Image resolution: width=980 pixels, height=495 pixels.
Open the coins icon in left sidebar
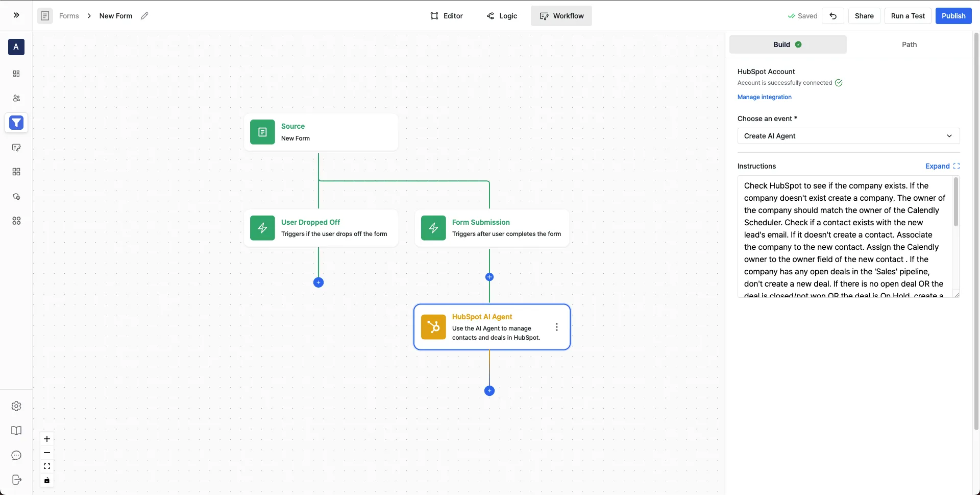tap(16, 197)
